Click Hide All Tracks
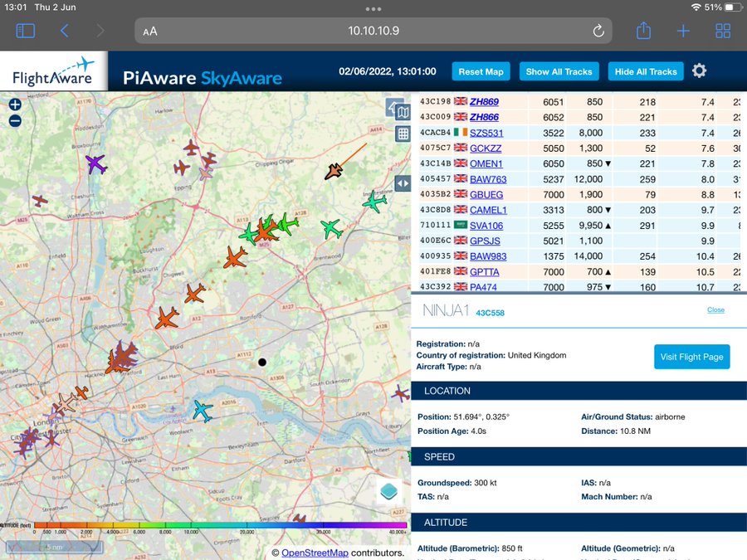The height and width of the screenshot is (560, 747). [x=646, y=71]
